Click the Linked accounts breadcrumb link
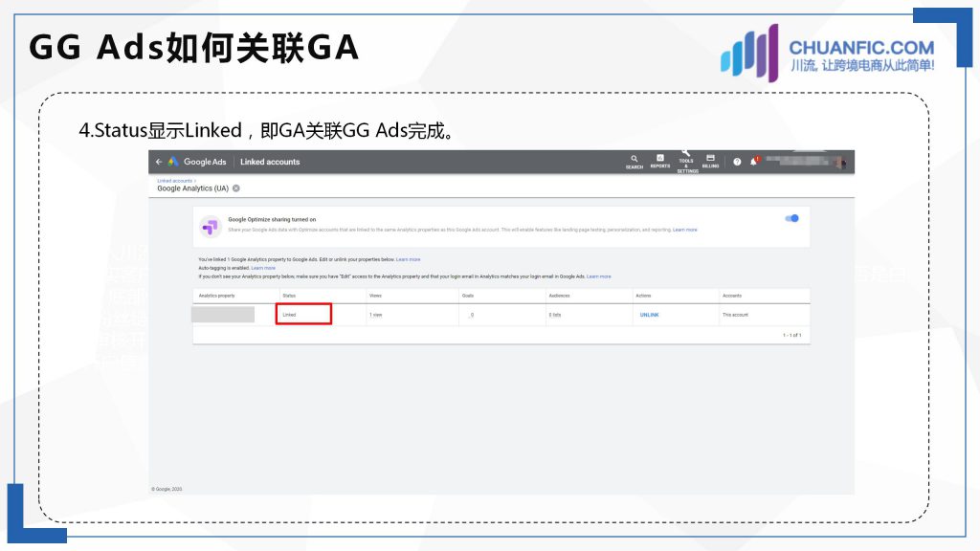Viewport: 980px width, 551px height. coord(175,181)
